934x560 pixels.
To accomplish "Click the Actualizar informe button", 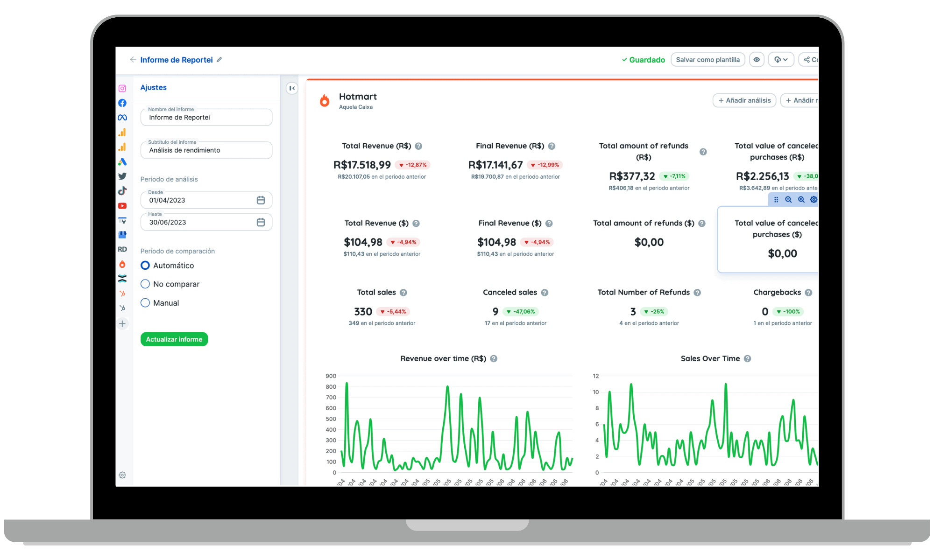I will click(174, 339).
